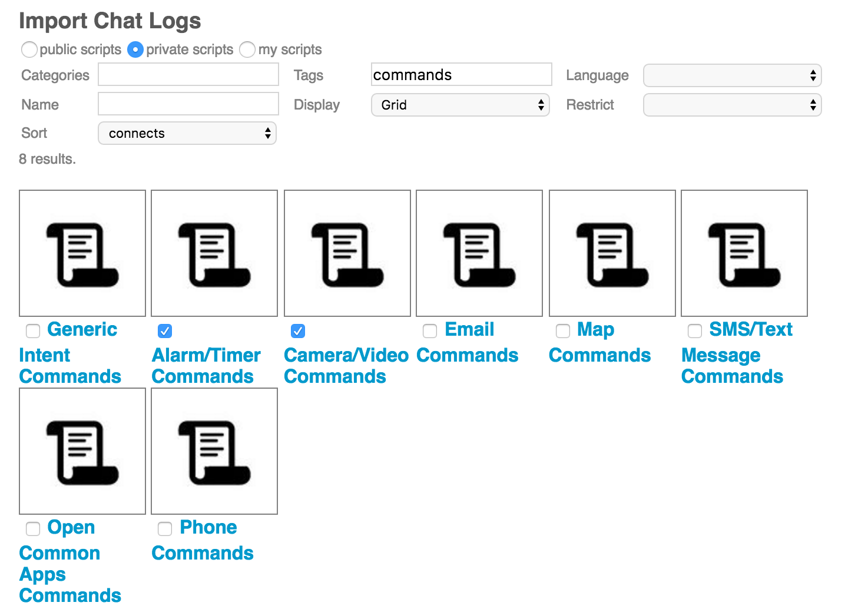Uncheck the Alarm/Timer Commands checkbox
This screenshot has height=609, width=868.
tap(165, 331)
